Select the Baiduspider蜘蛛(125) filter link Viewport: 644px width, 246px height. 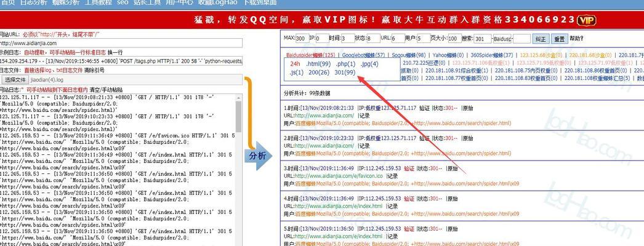pos(310,55)
